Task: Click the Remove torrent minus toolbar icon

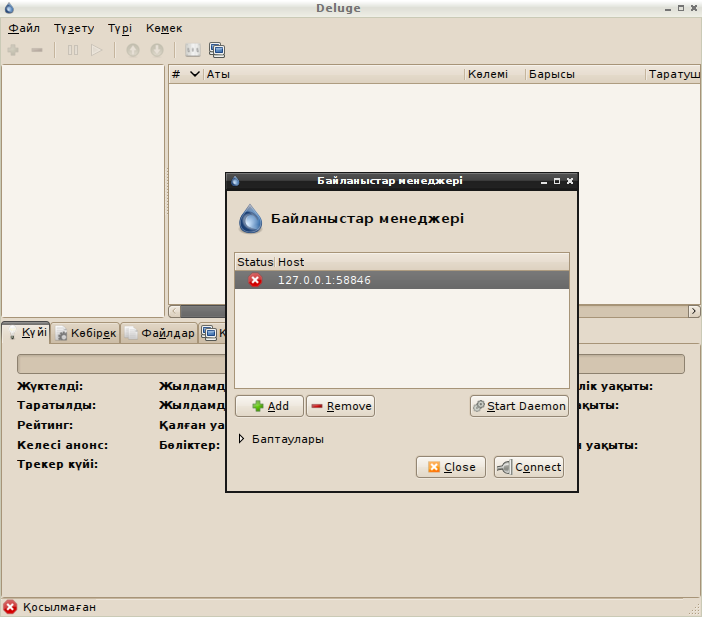Action: point(37,50)
